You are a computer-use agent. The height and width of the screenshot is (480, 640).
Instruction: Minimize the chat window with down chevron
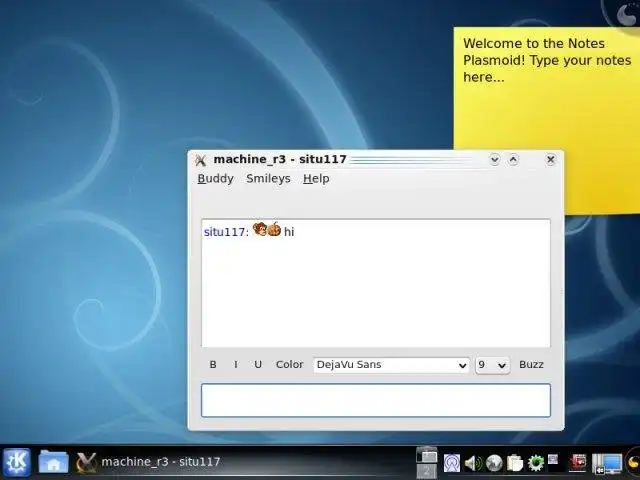pos(495,159)
